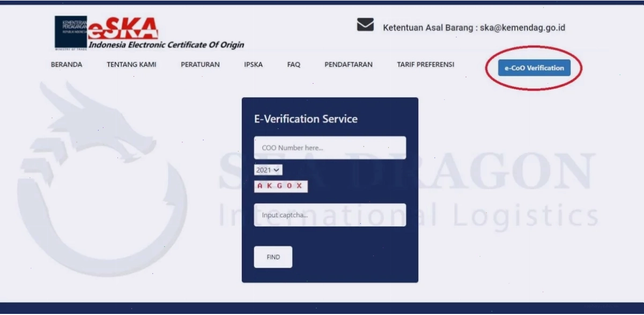644x315 pixels.
Task: Click the AKGOX captcha image
Action: click(281, 186)
